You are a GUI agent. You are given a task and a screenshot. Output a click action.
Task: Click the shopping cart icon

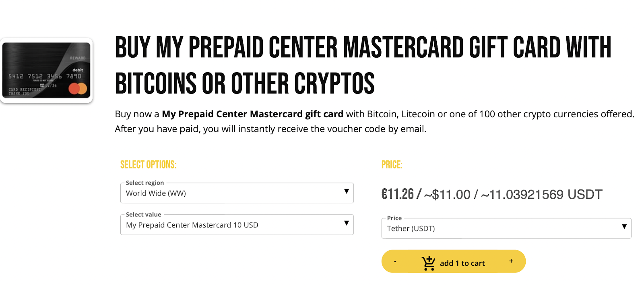(x=428, y=263)
